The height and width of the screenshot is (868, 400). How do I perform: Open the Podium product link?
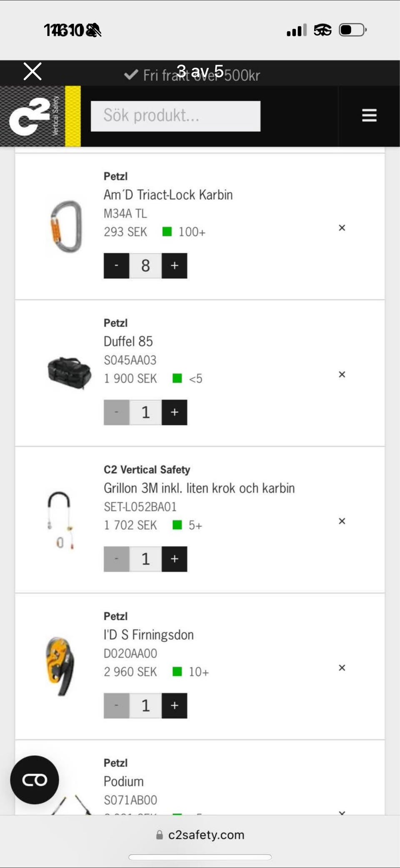[124, 781]
